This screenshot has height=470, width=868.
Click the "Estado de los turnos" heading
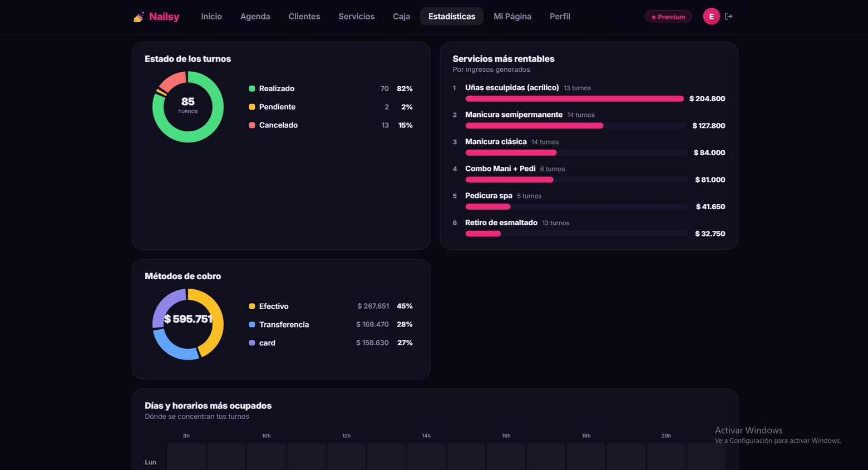point(188,59)
